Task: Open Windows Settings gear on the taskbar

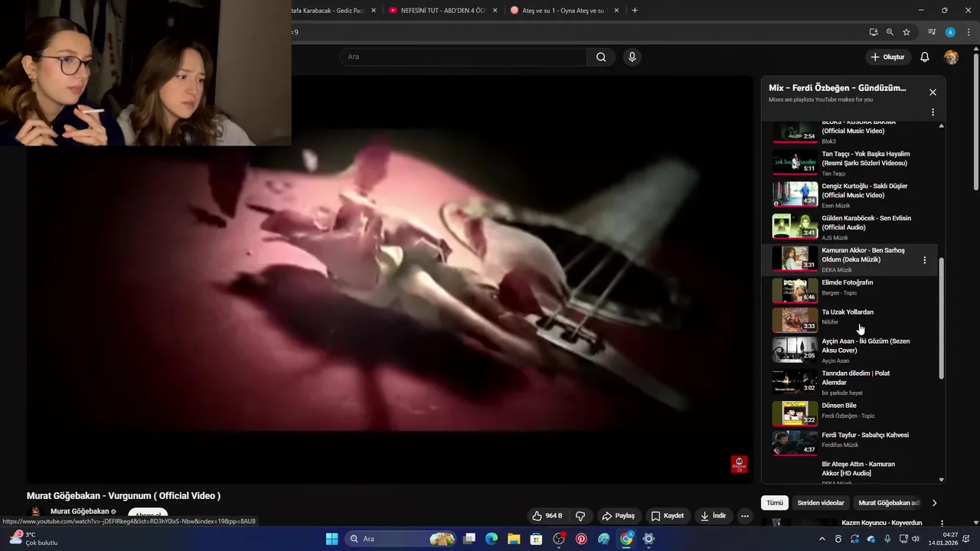Action: (x=648, y=539)
